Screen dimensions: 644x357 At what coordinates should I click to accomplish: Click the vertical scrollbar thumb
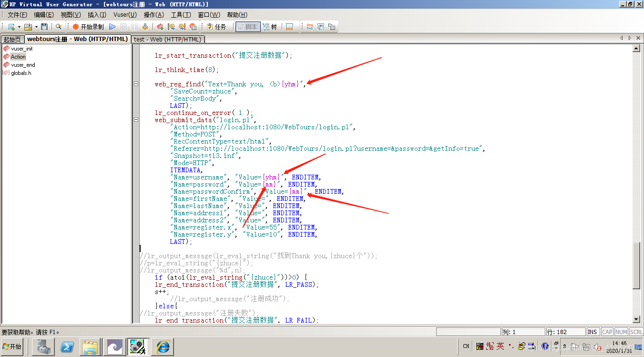(x=636, y=265)
